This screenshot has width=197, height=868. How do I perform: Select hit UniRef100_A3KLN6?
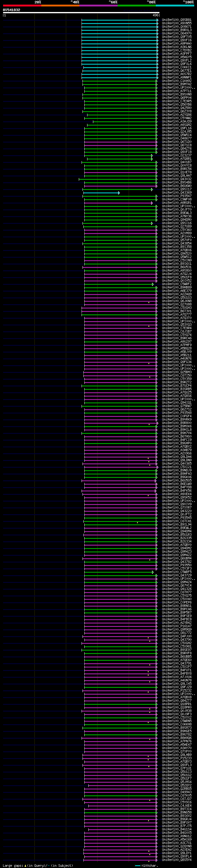[177, 47]
